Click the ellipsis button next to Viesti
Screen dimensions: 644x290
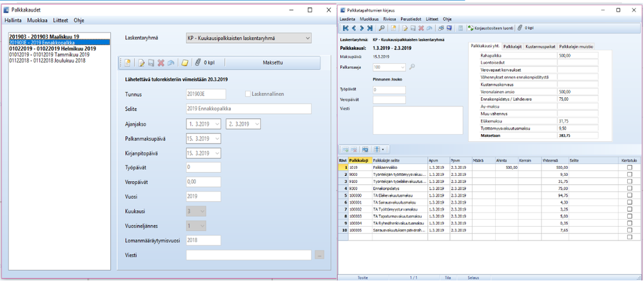319,255
